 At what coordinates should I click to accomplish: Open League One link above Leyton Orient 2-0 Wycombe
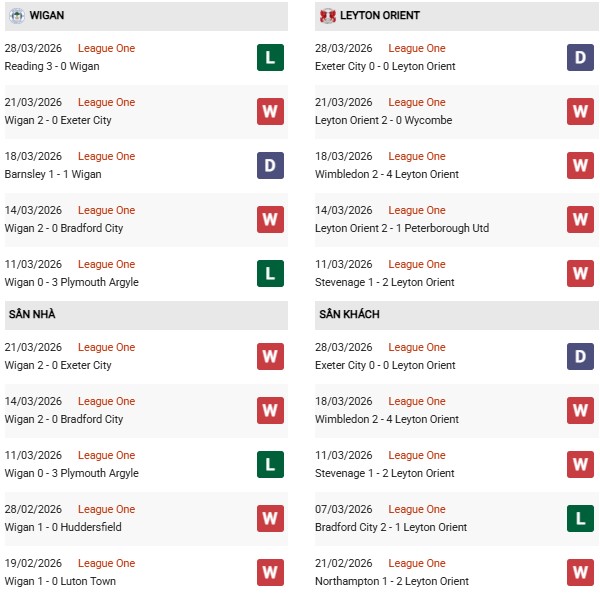(417, 102)
